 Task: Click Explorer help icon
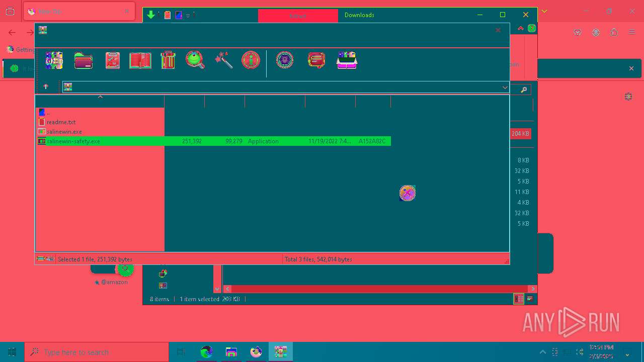(531, 29)
